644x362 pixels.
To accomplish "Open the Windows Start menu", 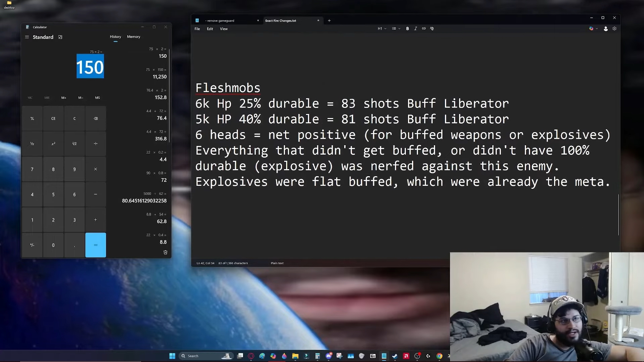I will click(172, 356).
